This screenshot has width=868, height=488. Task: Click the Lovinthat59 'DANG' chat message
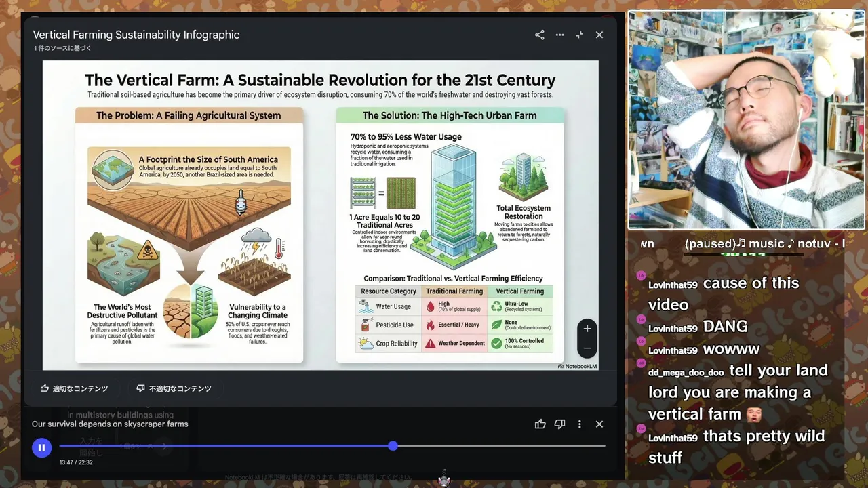tap(698, 327)
